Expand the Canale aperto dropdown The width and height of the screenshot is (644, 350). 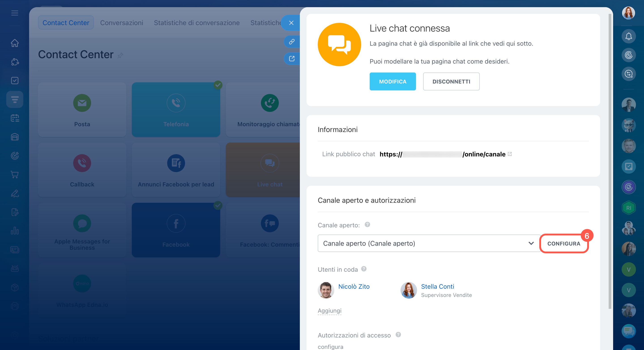point(429,243)
